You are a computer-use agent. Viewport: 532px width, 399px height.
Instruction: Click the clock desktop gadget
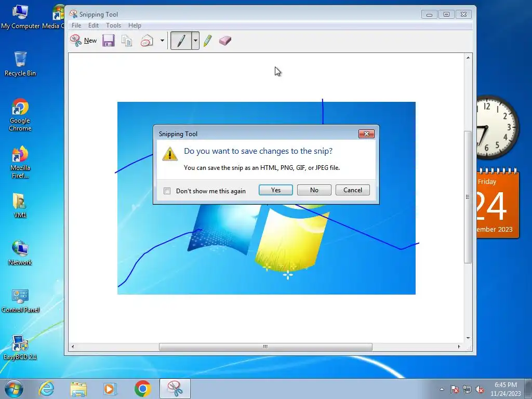[497, 127]
